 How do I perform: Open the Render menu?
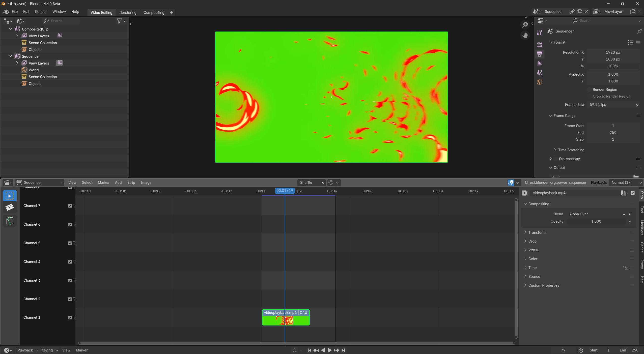tap(41, 12)
